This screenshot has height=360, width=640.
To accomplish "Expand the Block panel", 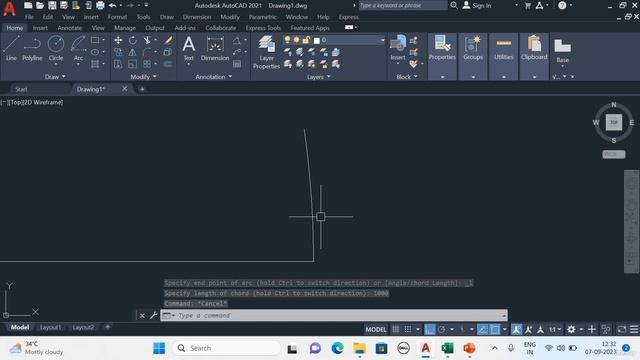I will 407,77.
